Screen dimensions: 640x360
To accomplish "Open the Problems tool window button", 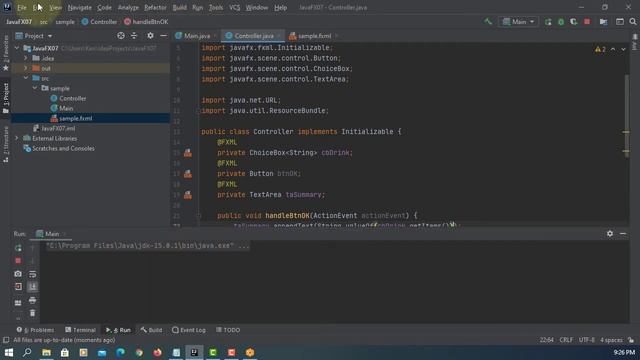I will (x=36, y=330).
